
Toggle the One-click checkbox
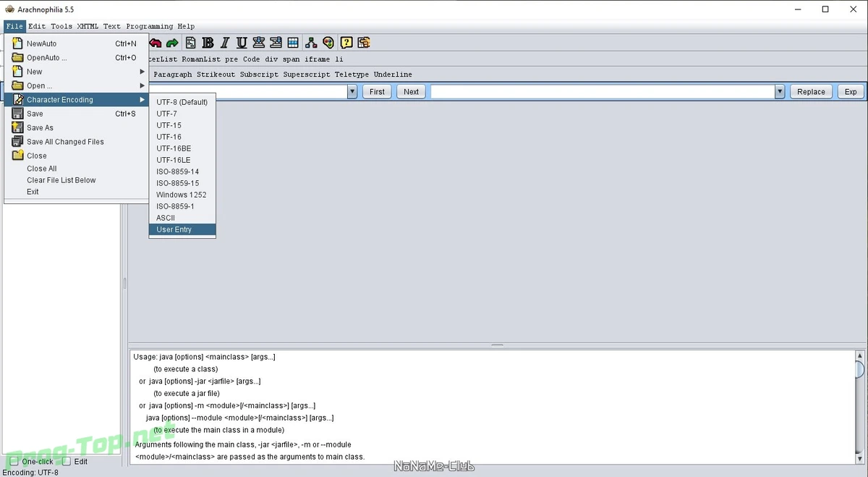coord(14,461)
